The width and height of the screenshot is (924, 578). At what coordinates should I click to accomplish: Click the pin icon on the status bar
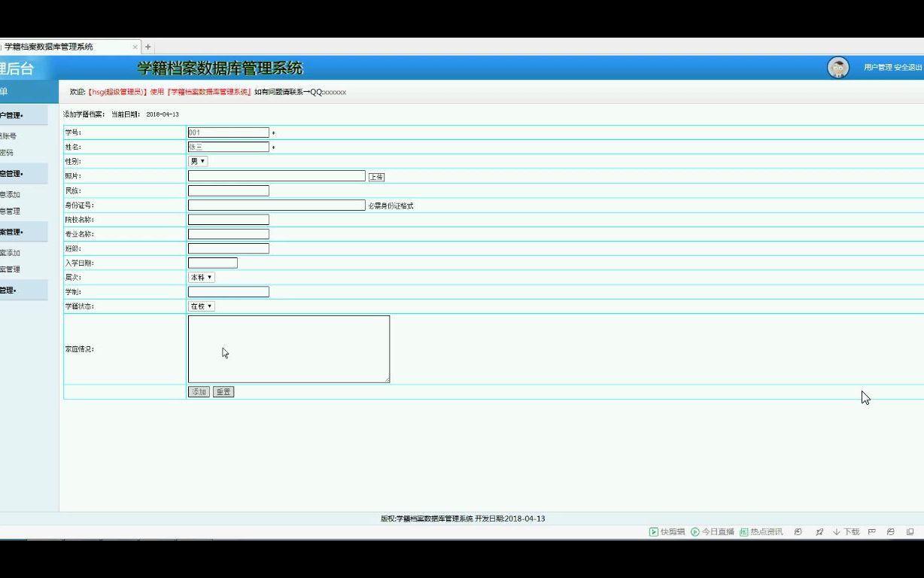coord(819,531)
